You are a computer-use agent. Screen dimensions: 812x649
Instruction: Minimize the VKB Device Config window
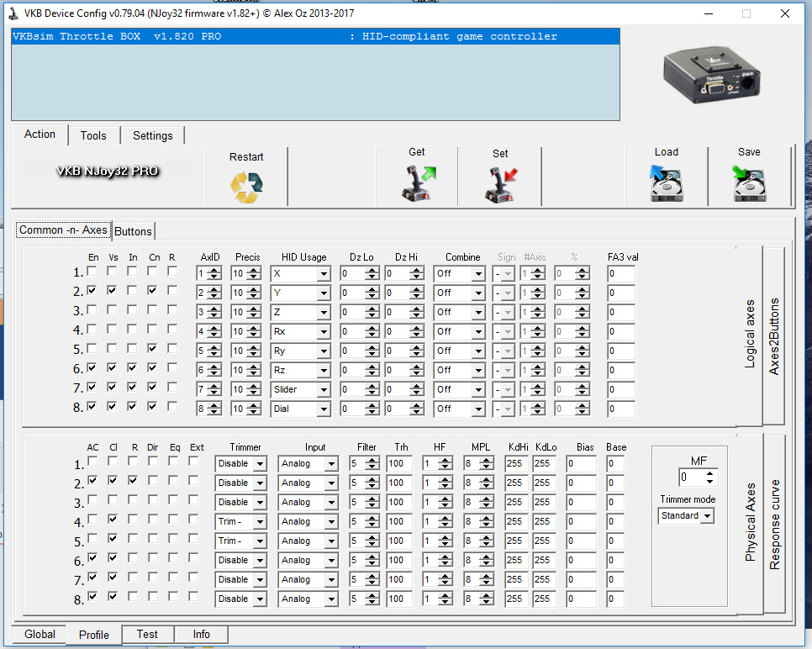[709, 13]
